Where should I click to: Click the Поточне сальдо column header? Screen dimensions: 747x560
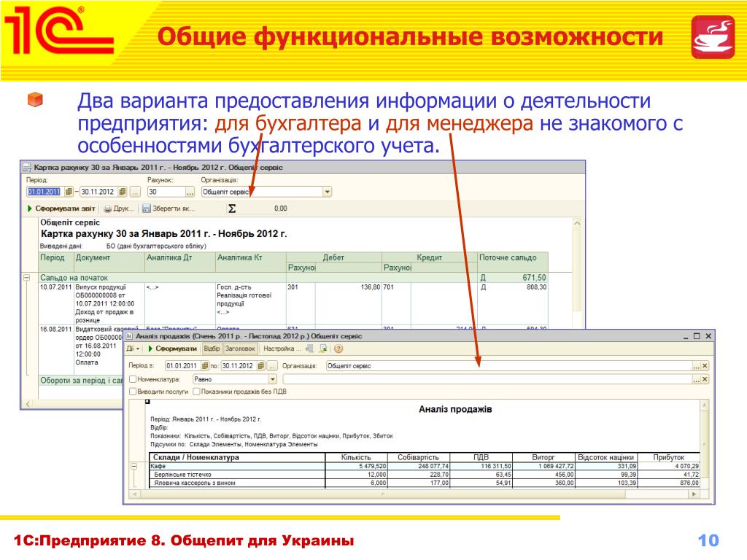(513, 262)
